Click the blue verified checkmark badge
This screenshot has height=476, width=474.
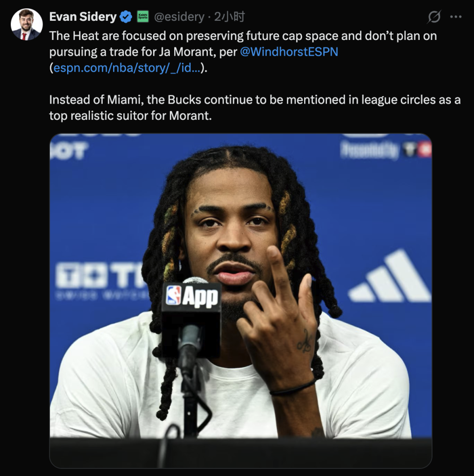click(126, 17)
